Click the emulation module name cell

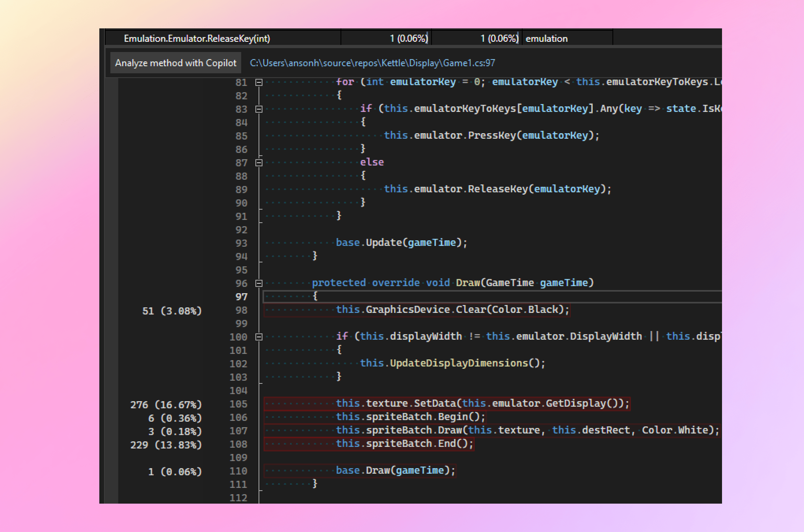(547, 38)
